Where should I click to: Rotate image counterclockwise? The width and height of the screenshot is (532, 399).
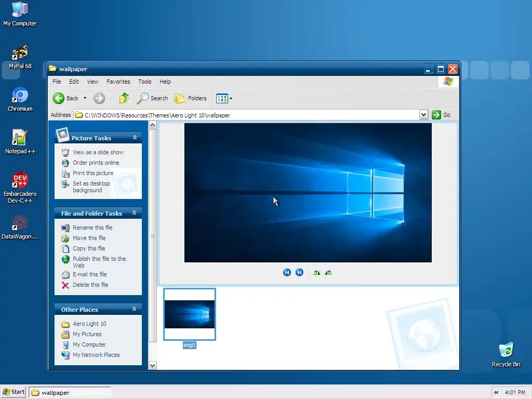point(328,272)
